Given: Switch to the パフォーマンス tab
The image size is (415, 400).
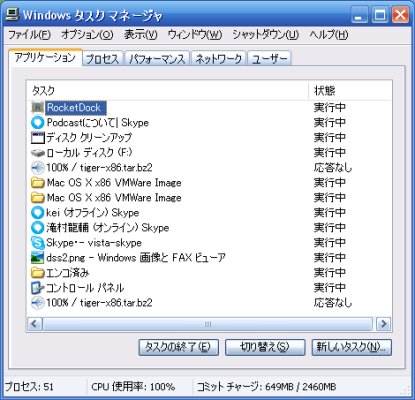Looking at the screenshot, I should pyautogui.click(x=157, y=59).
